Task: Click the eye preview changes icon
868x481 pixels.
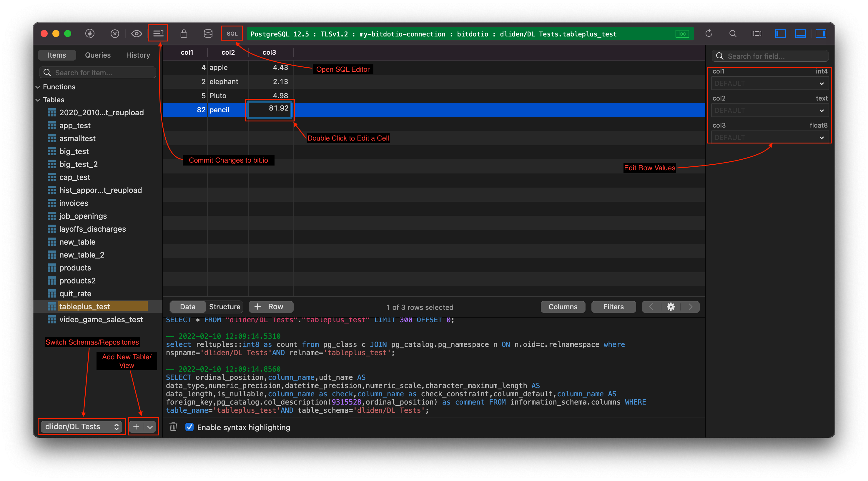Action: [x=137, y=33]
